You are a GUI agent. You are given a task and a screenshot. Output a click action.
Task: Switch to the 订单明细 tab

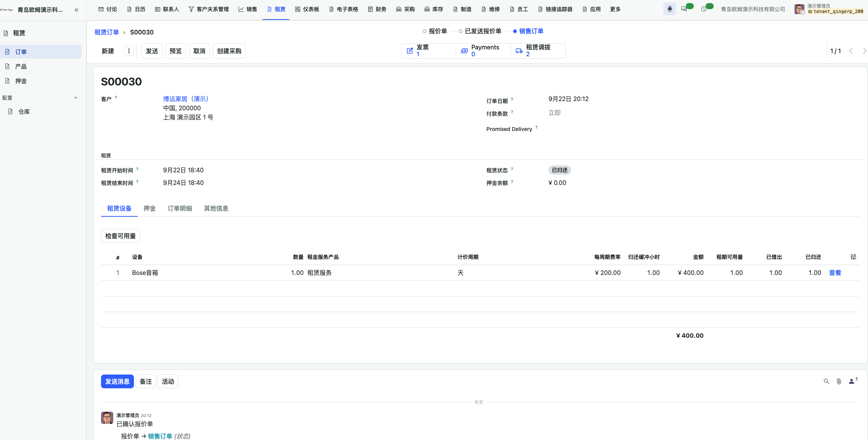(x=179, y=208)
